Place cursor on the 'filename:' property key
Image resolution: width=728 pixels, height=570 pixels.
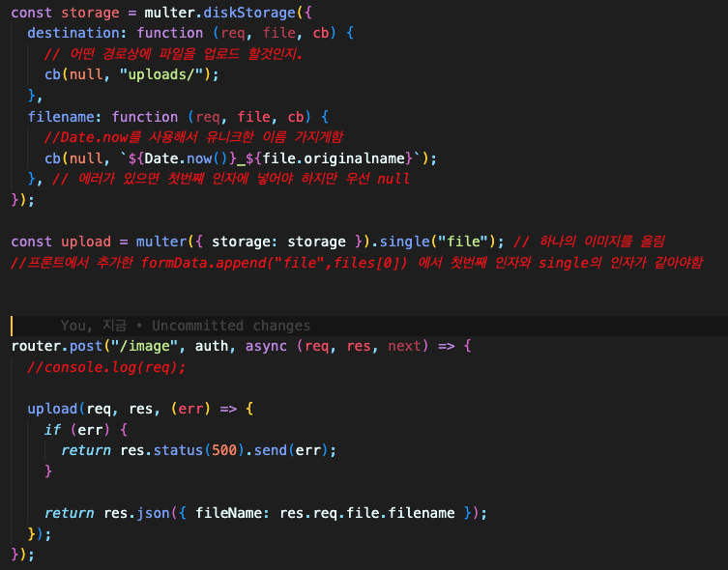click(65, 117)
